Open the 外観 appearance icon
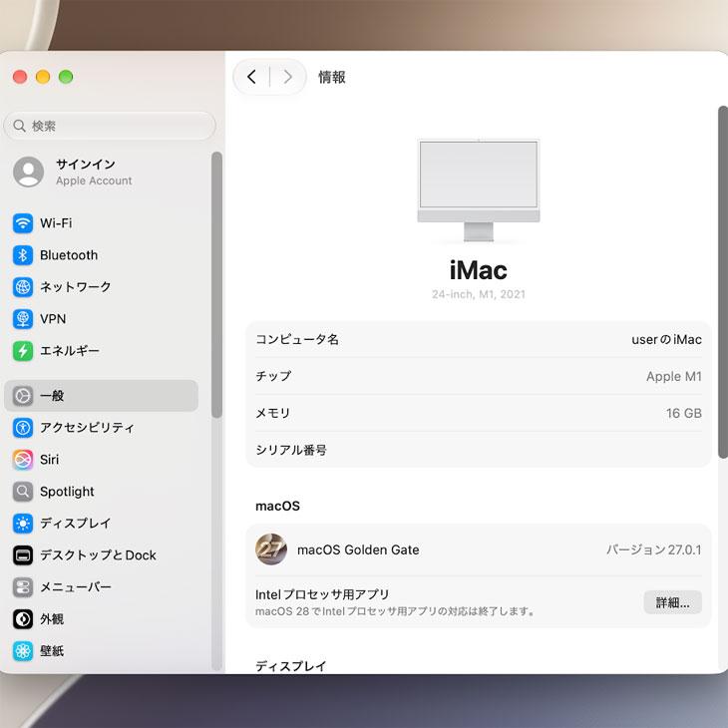This screenshot has height=728, width=728. pos(23,619)
